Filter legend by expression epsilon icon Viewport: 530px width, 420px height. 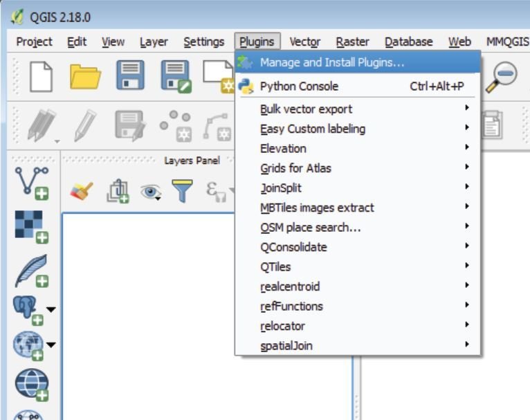tap(217, 192)
